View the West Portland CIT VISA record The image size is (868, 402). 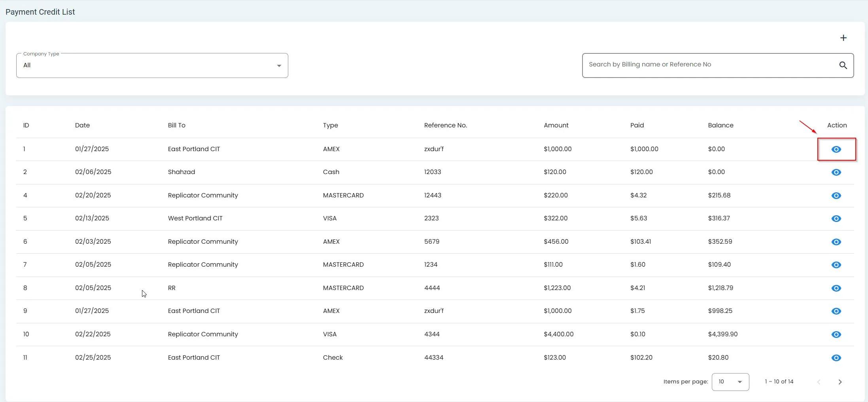click(x=836, y=218)
